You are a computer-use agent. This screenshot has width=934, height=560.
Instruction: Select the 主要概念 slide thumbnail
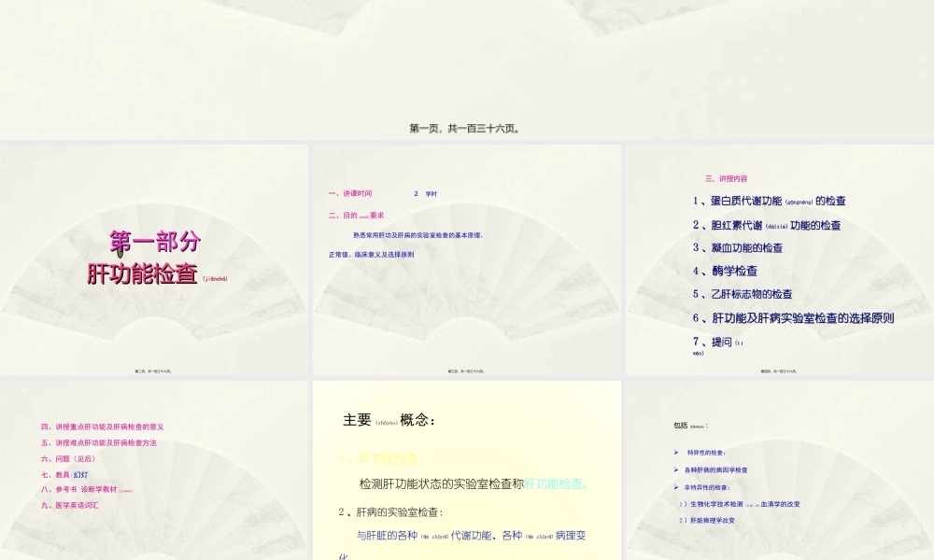point(467,467)
